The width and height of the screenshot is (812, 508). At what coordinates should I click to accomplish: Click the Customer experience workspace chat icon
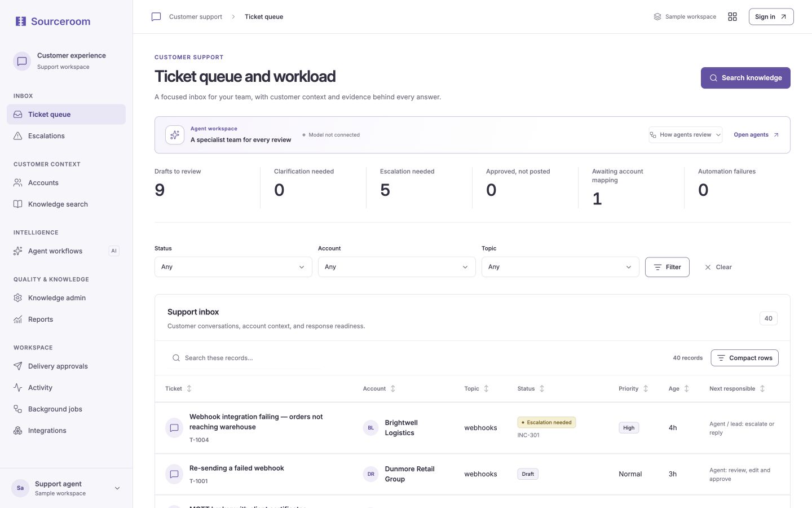click(x=22, y=61)
